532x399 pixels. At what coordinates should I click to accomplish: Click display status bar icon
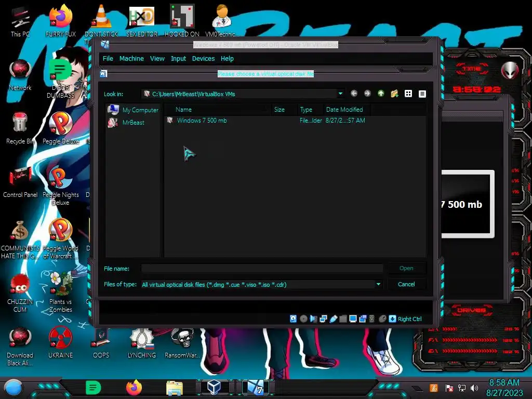(353, 318)
